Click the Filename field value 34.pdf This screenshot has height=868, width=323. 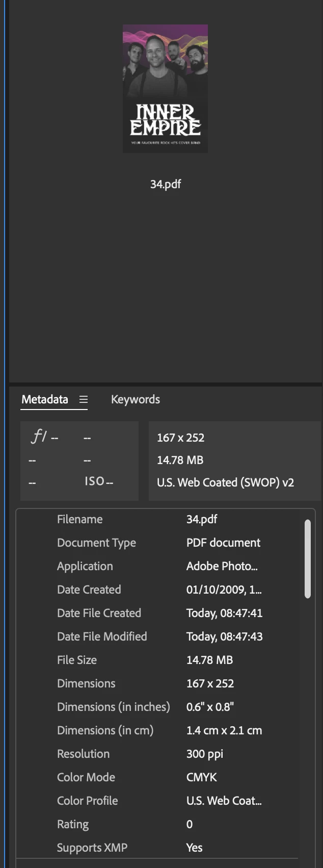click(202, 519)
